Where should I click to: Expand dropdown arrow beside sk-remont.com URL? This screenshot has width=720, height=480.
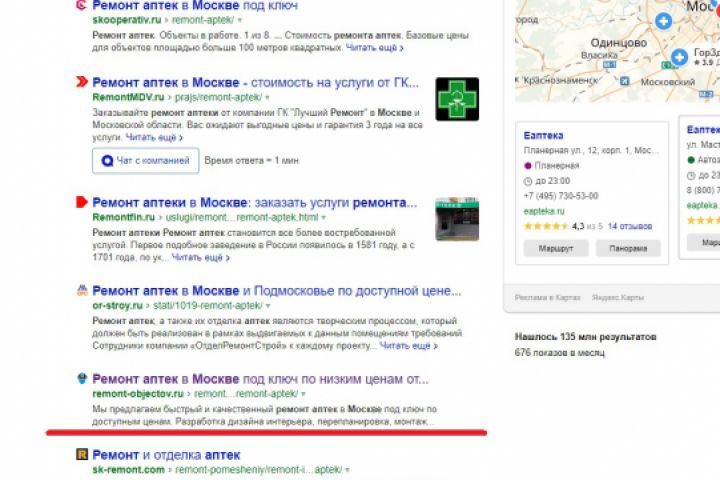point(347,469)
